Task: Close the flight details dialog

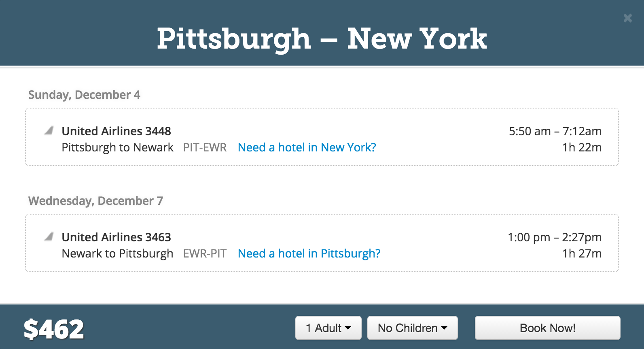Action: tap(627, 18)
